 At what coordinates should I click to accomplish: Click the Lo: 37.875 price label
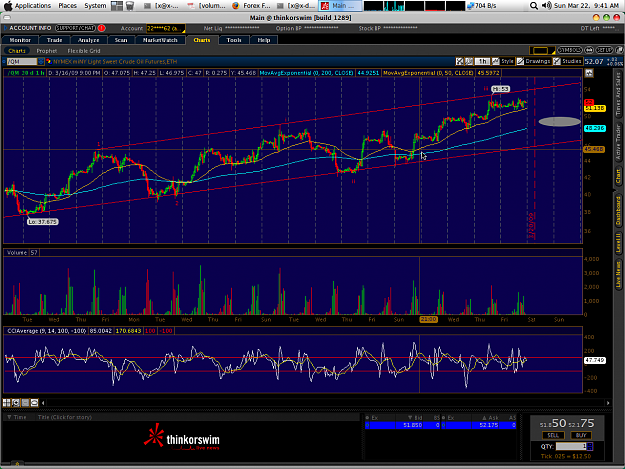[x=42, y=222]
